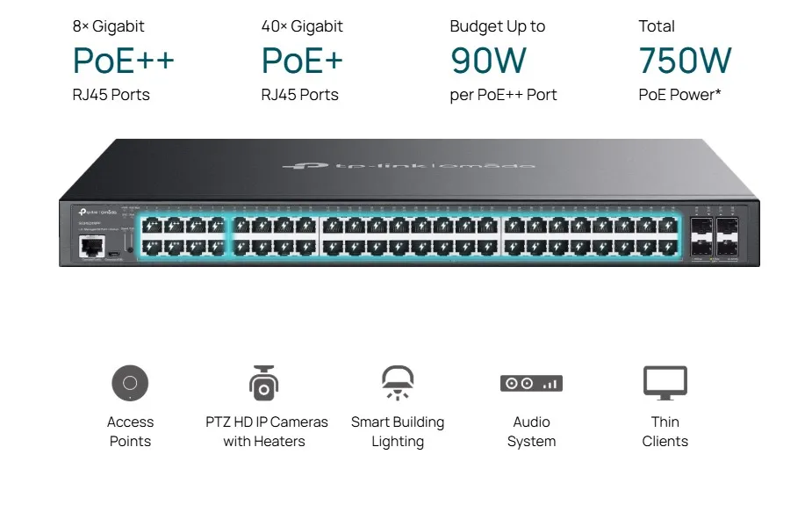Click the PTZ HD IP camera icon

pos(263,382)
